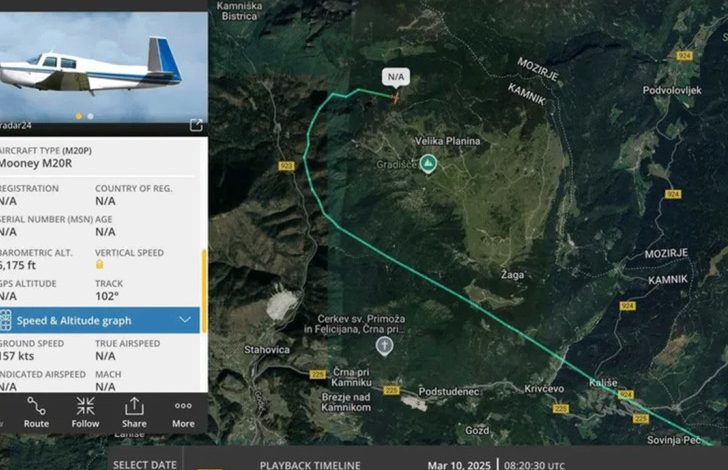Viewport: 728px width, 470px height.
Task: Select the Cerkev sv. Primoža church marker
Action: (384, 346)
